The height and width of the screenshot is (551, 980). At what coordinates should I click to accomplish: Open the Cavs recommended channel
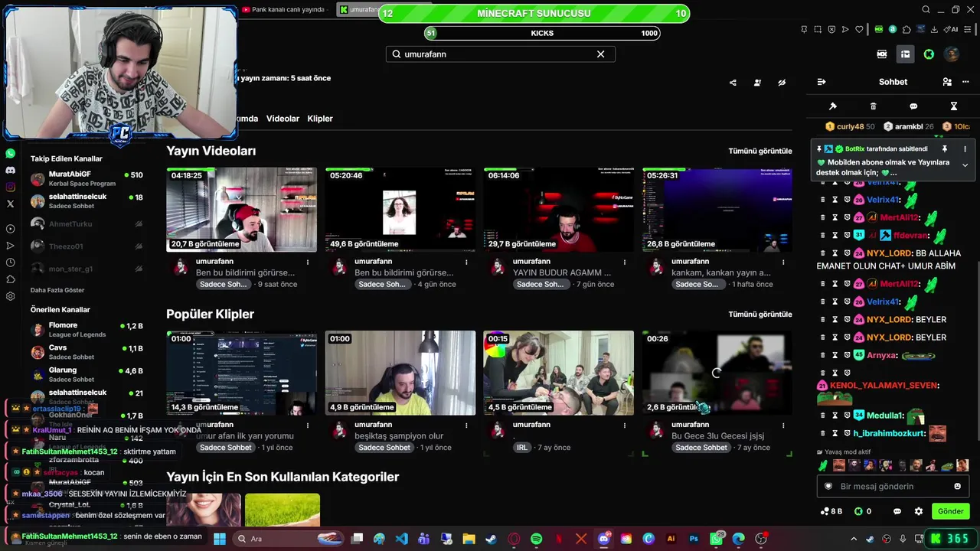tap(87, 352)
